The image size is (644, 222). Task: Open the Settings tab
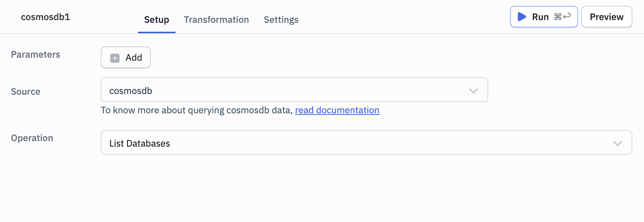click(281, 20)
